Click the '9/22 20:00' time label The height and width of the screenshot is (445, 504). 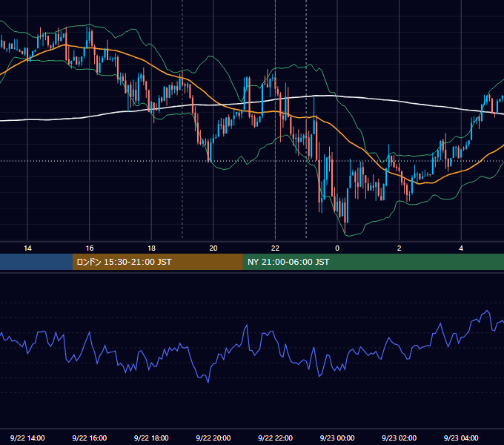(213, 438)
